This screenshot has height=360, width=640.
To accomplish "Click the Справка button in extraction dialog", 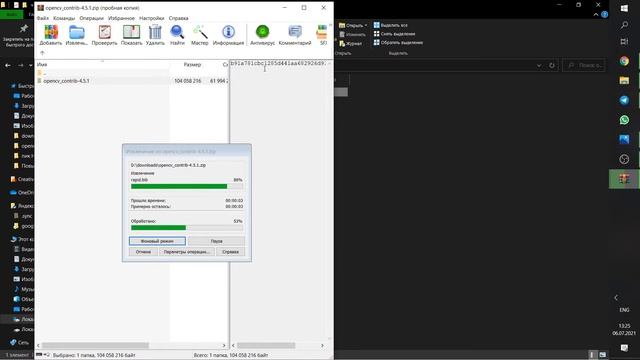I will click(230, 252).
